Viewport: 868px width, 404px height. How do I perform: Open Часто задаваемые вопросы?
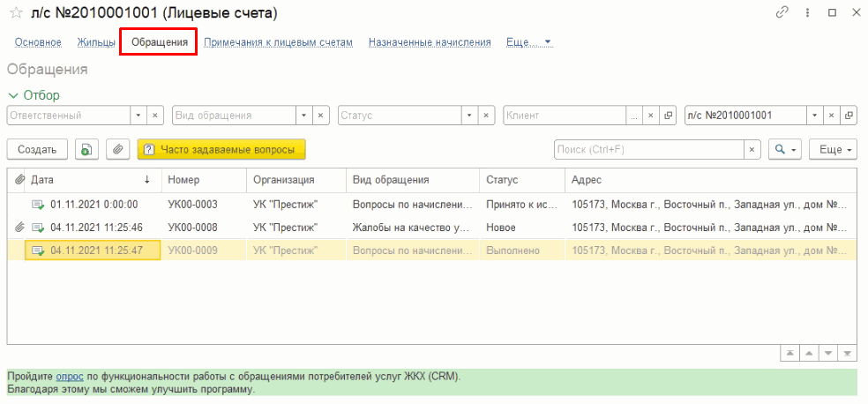pyautogui.click(x=221, y=150)
